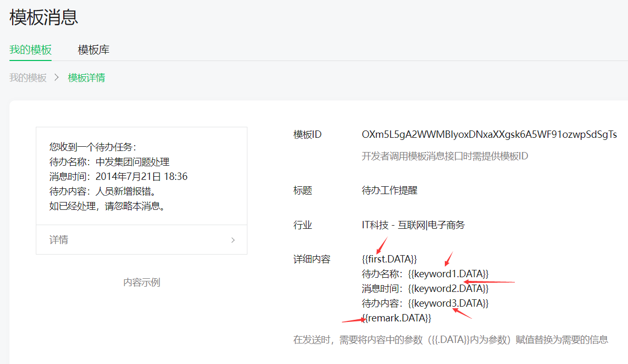This screenshot has width=628, height=364.
Task: Click the 模板消息 page heading
Action: coord(44,17)
